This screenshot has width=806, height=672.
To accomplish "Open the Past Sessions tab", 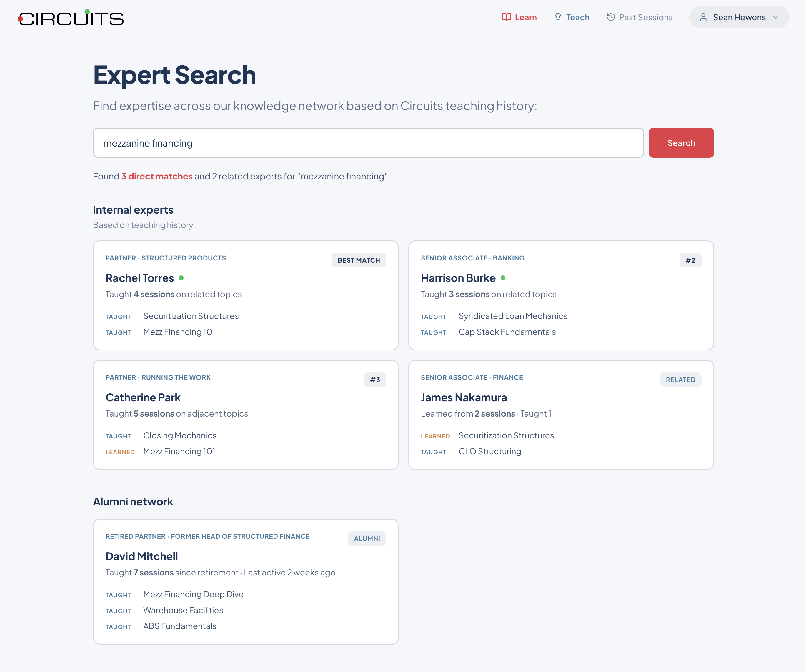I will pyautogui.click(x=645, y=17).
